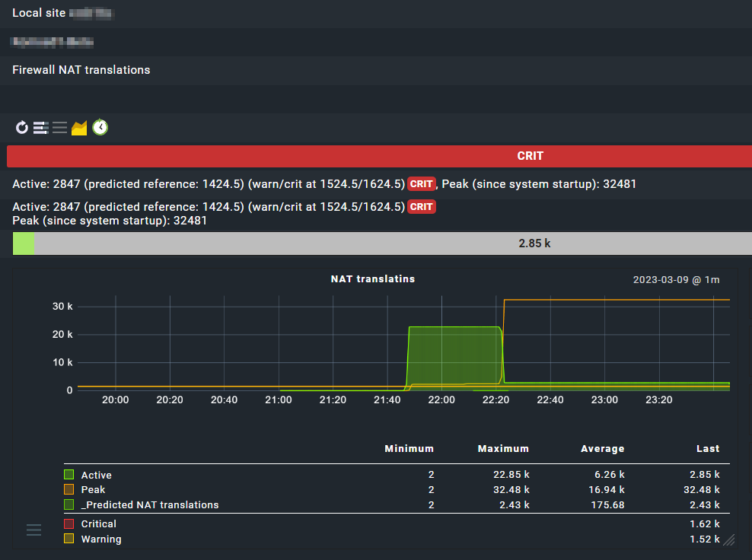Screen dimensions: 752x560
Task: Click the Peak average value 16.94 k
Action: [x=607, y=489]
